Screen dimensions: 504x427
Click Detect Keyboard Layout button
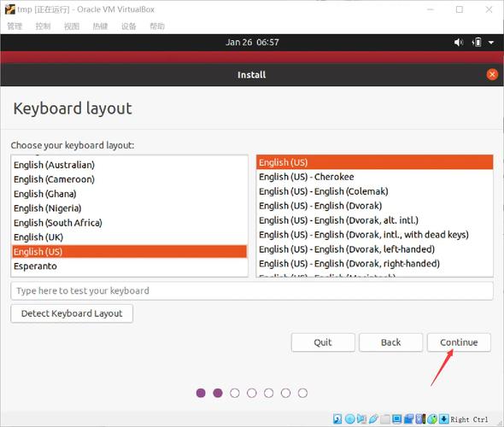click(72, 313)
